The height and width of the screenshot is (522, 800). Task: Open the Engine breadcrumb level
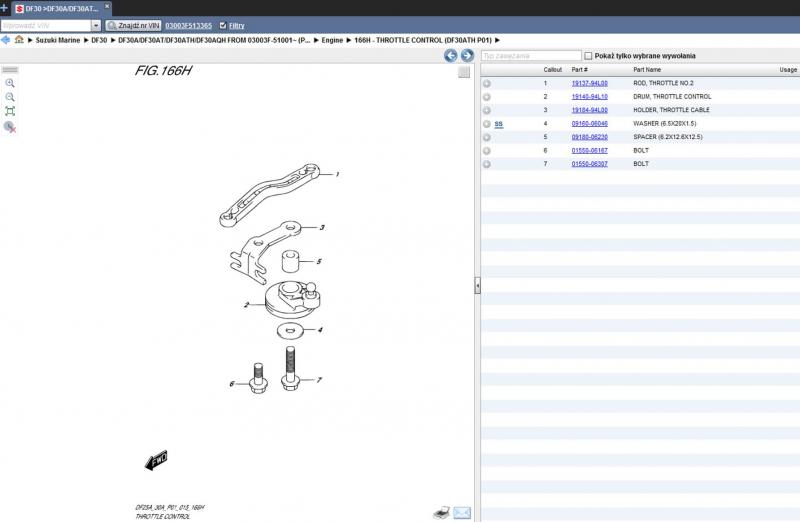[x=333, y=40]
